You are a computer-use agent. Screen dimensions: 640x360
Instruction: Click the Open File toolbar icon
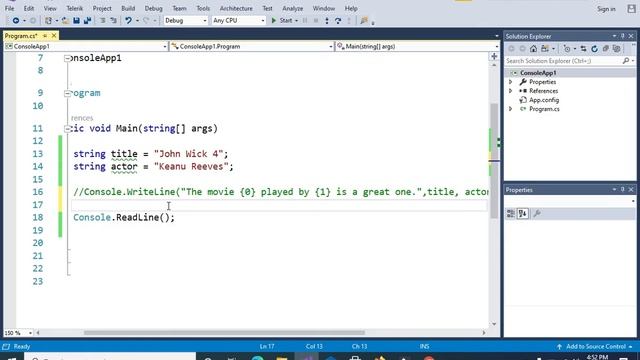65,20
